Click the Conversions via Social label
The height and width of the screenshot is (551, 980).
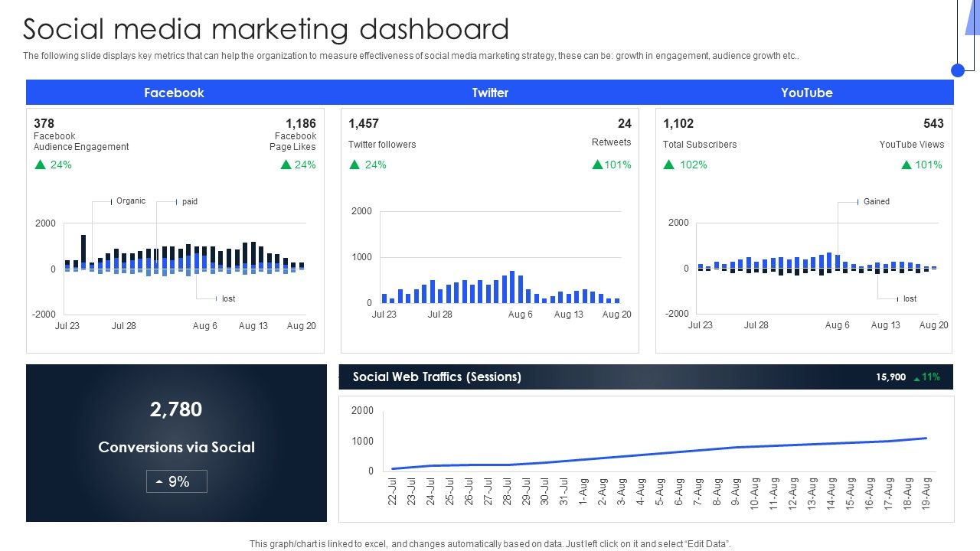(176, 447)
